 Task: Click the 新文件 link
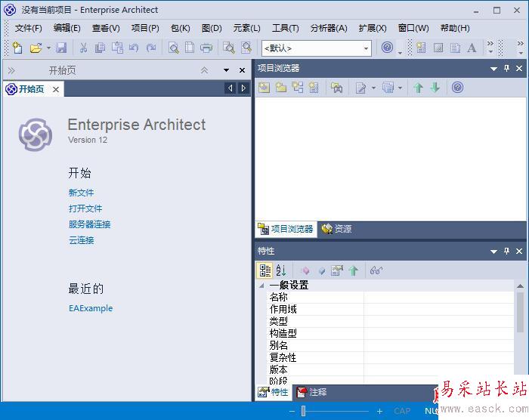pyautogui.click(x=82, y=193)
